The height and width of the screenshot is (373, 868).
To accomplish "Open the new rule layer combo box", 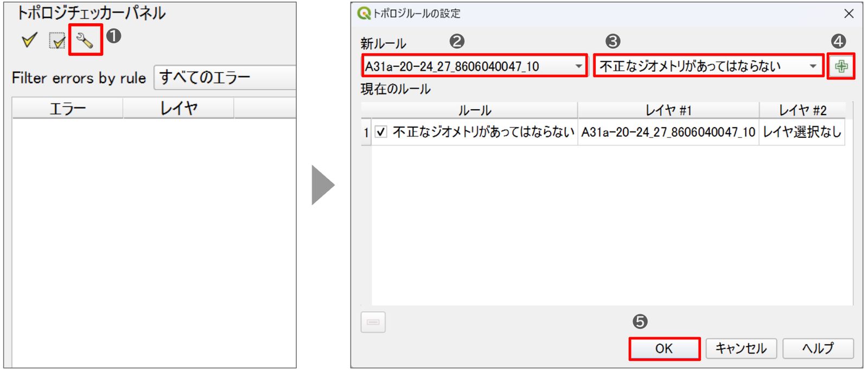I will (x=475, y=66).
